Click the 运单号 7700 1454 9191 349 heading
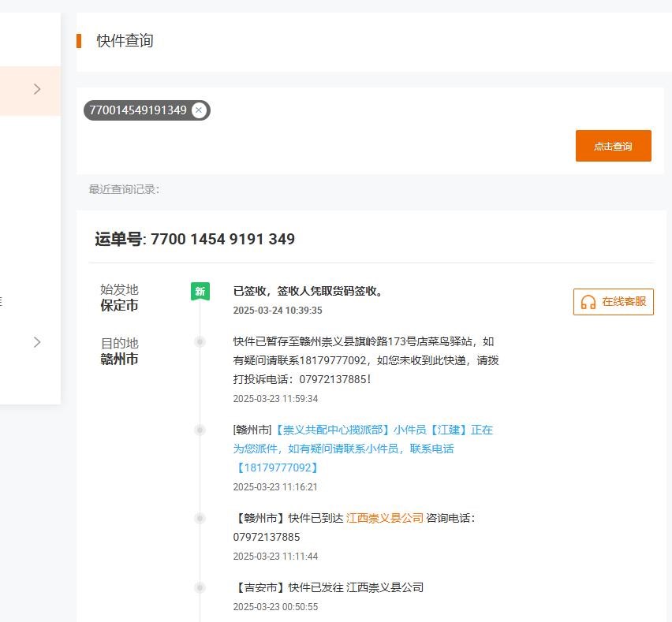The image size is (672, 622). coord(195,239)
